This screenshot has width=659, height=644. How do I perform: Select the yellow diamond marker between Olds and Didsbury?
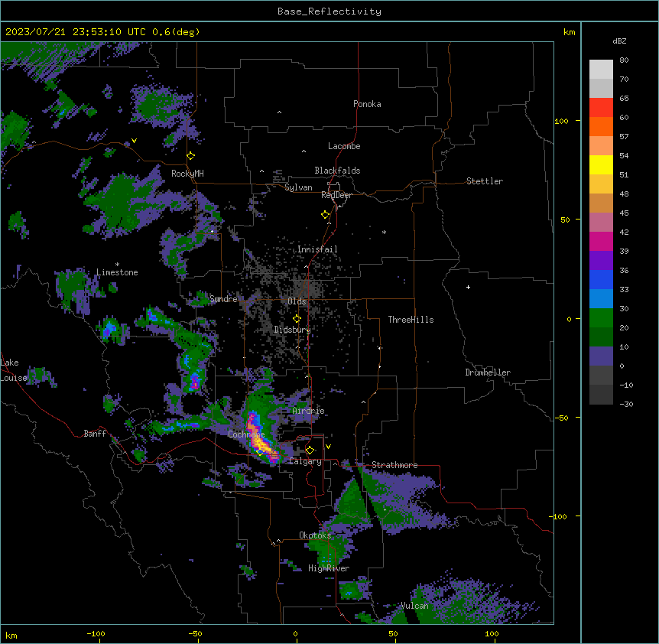click(x=297, y=319)
